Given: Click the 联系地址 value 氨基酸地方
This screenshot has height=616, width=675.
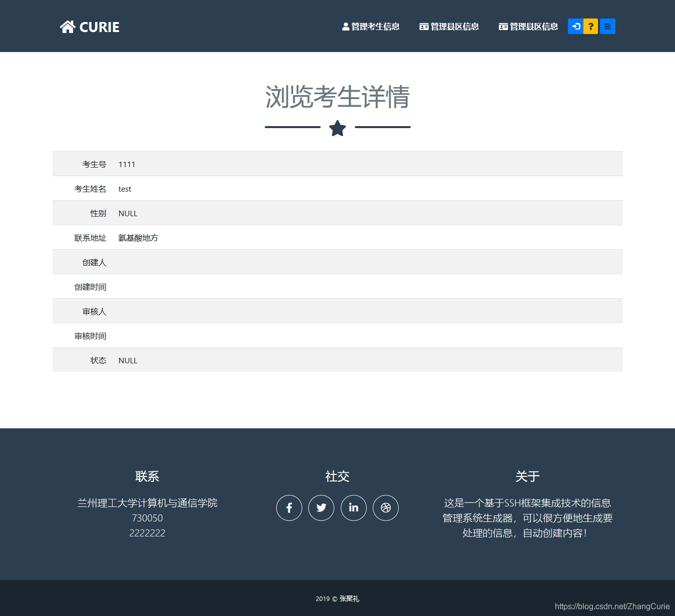Looking at the screenshot, I should pos(138,238).
